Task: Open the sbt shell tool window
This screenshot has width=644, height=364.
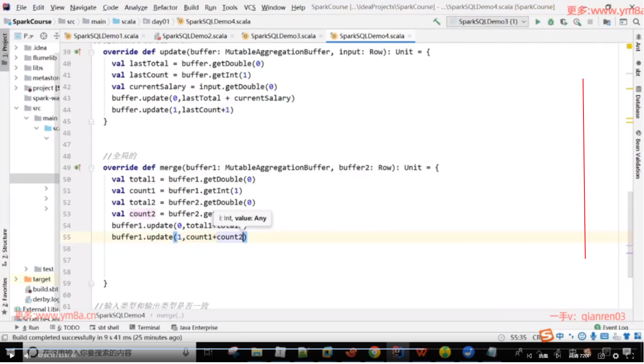Action: pos(104,327)
